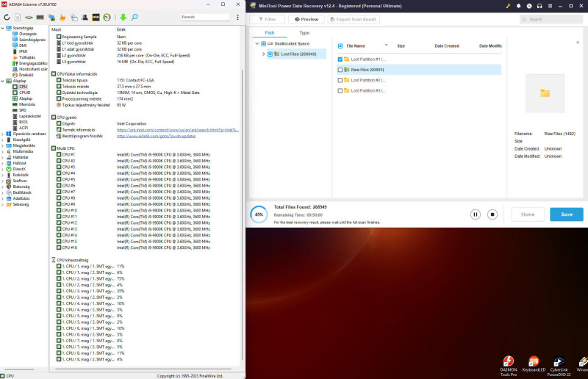Image resolution: width=588 pixels, height=379 pixels.
Task: Expand the Multimédia tree node
Action: tap(3, 151)
